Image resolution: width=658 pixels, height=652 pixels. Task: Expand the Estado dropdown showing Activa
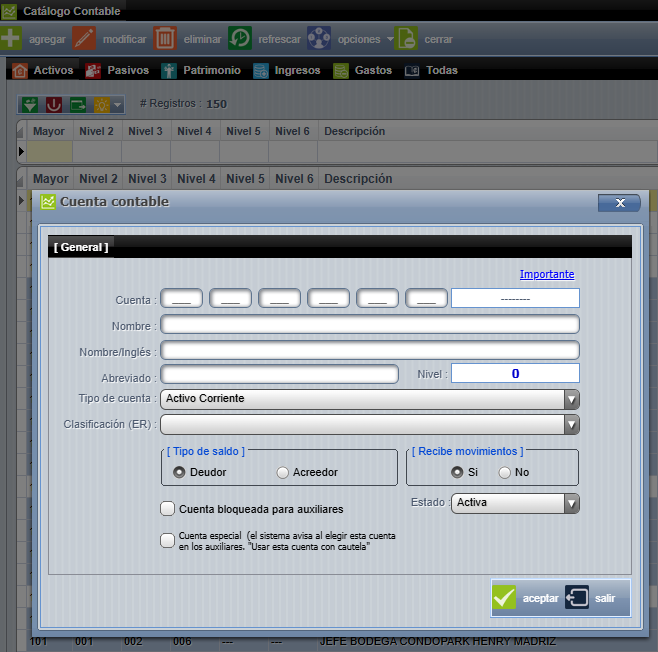[571, 503]
